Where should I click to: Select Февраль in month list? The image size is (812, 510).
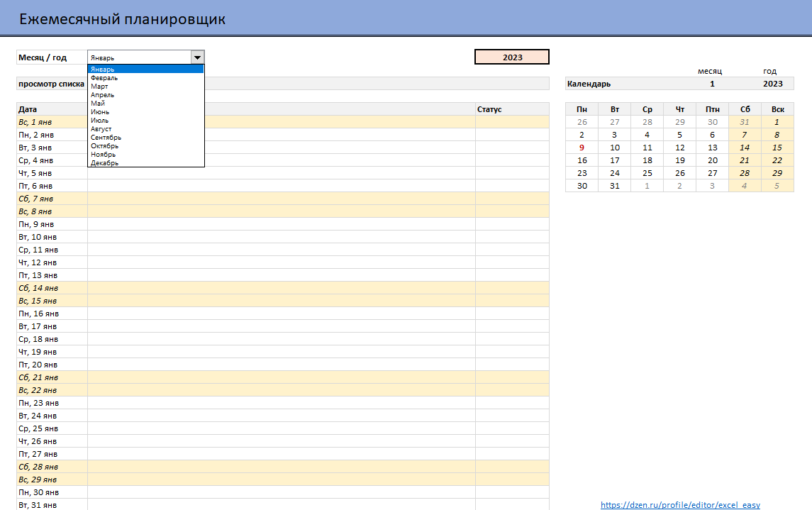[145, 77]
